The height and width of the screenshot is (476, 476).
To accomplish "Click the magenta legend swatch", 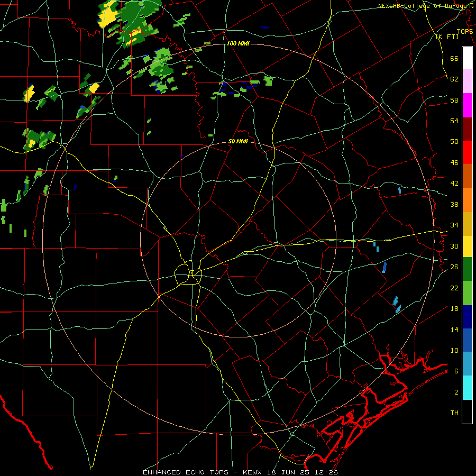I will pos(467,105).
